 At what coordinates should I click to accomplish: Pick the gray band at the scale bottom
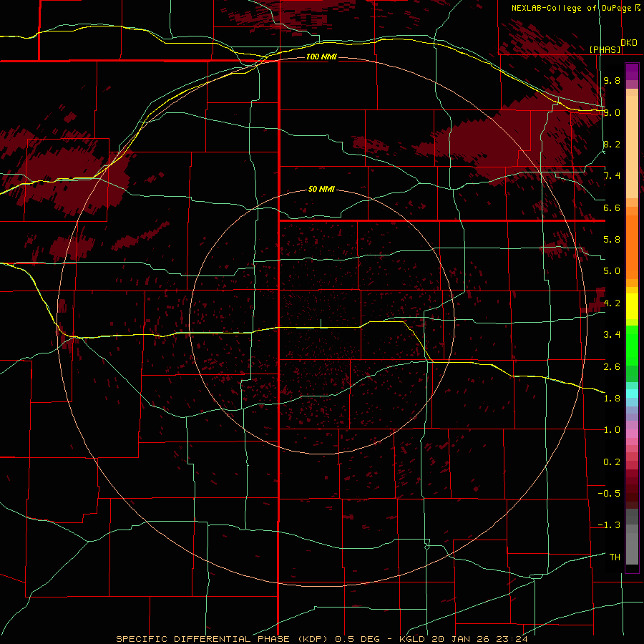pyautogui.click(x=632, y=548)
